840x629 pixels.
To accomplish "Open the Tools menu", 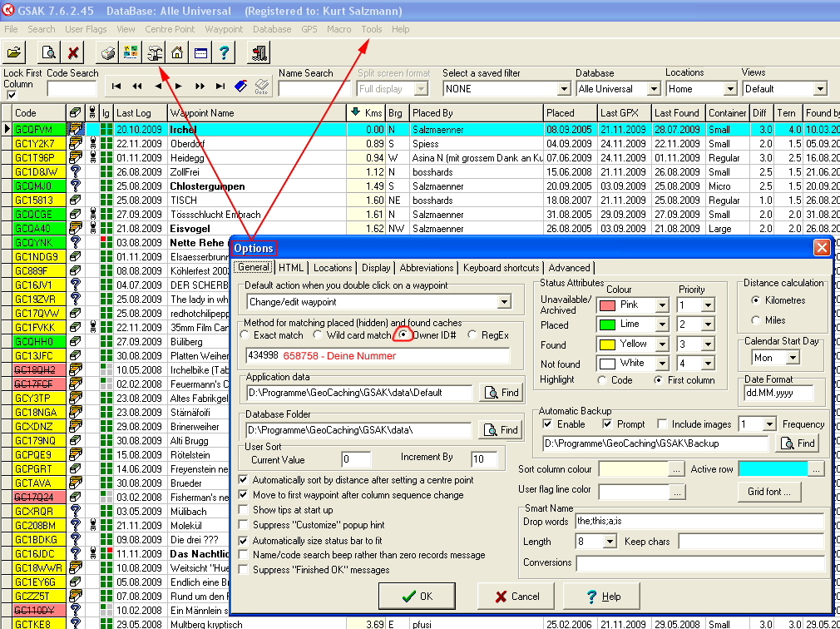I will click(372, 29).
